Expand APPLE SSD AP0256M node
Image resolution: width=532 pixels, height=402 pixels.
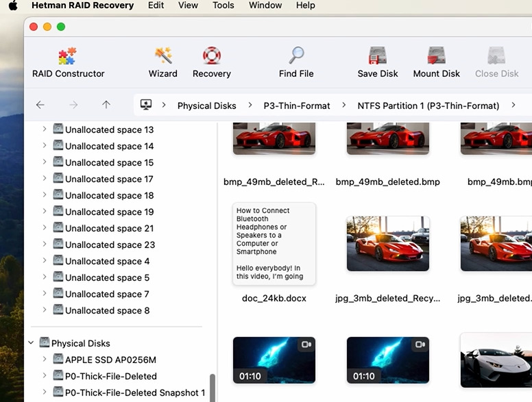pyautogui.click(x=45, y=360)
